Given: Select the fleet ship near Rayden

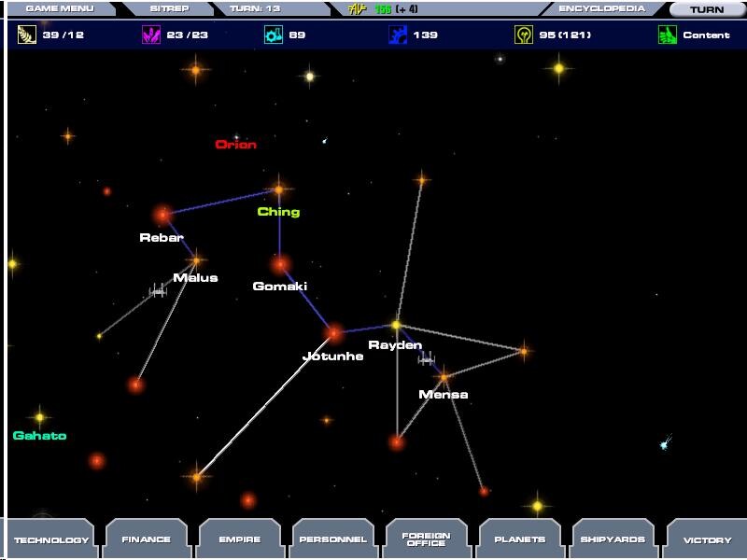Looking at the screenshot, I should 427,358.
